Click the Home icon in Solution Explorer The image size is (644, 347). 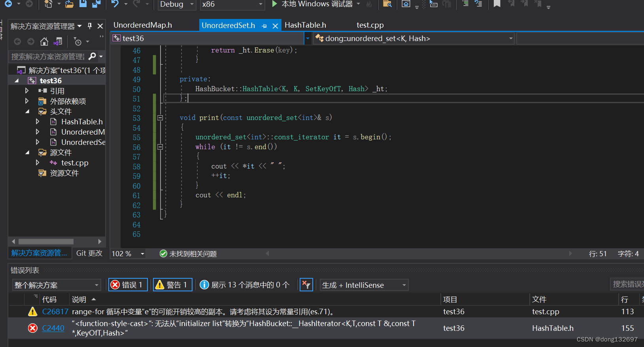click(x=44, y=41)
